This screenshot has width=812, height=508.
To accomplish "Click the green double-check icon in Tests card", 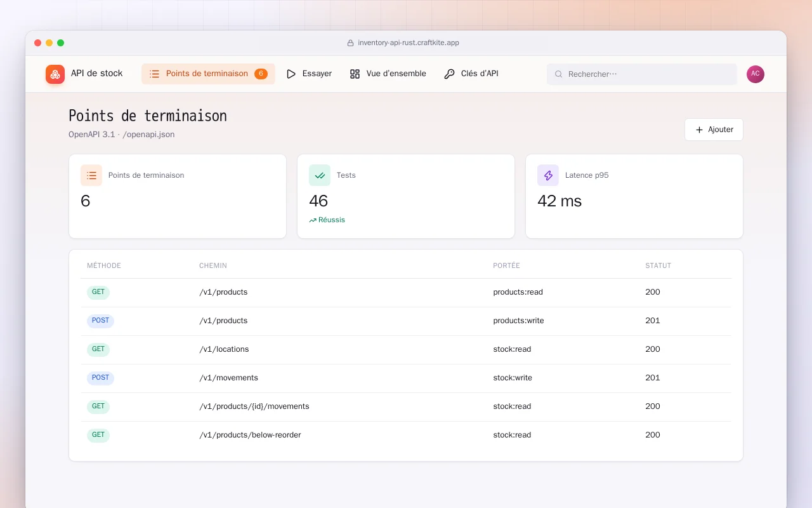I will (x=320, y=175).
